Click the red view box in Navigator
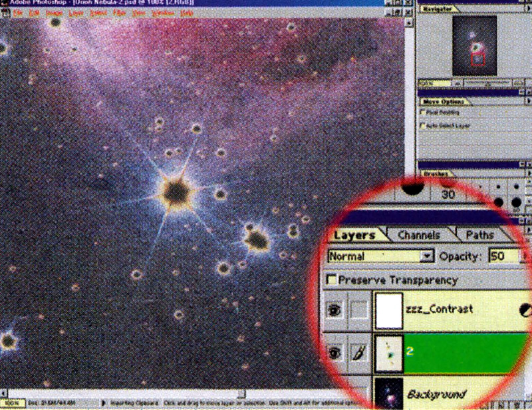This screenshot has height=410, width=532. [x=477, y=59]
